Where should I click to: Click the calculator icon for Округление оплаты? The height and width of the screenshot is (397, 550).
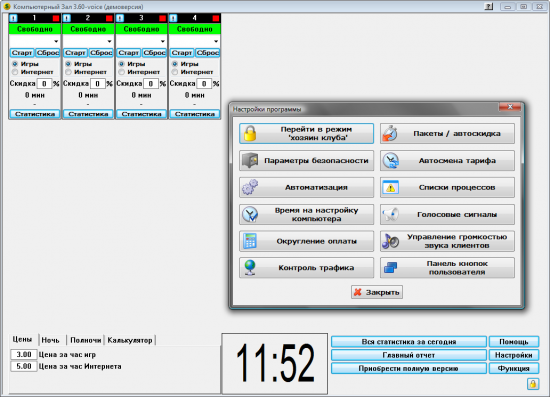coord(250,241)
